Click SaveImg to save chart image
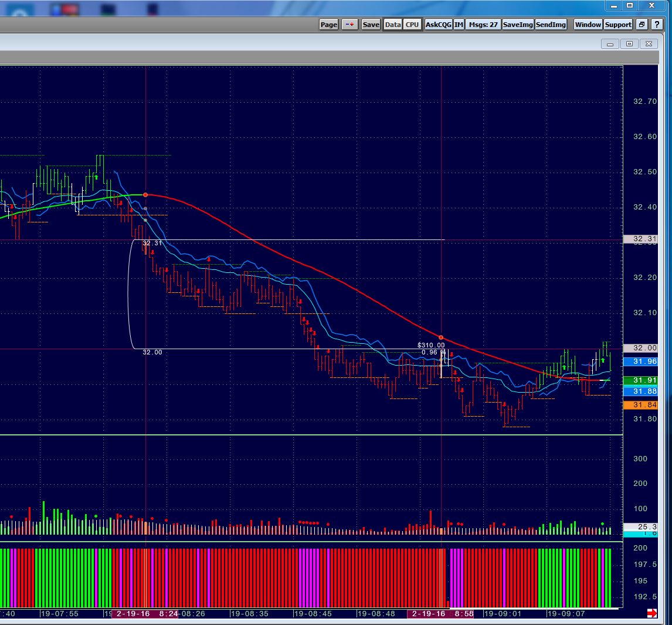Image resolution: width=672 pixels, height=625 pixels. pos(518,25)
